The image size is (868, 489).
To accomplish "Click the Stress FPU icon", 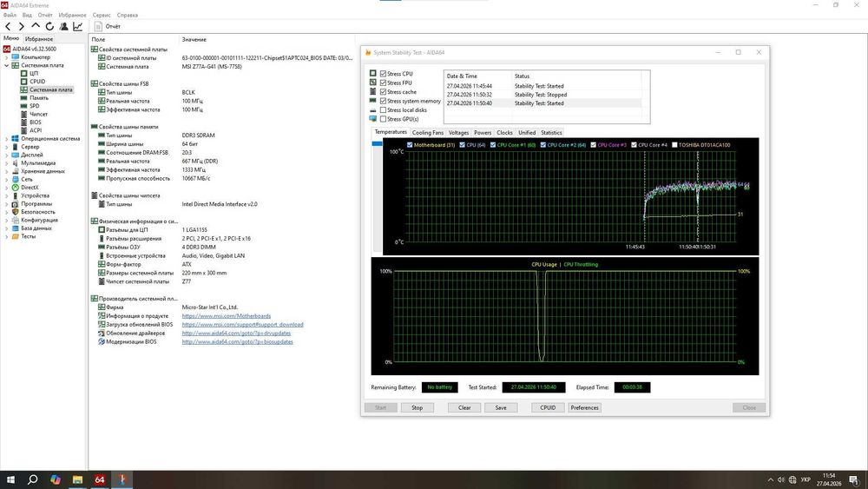I will pyautogui.click(x=372, y=83).
